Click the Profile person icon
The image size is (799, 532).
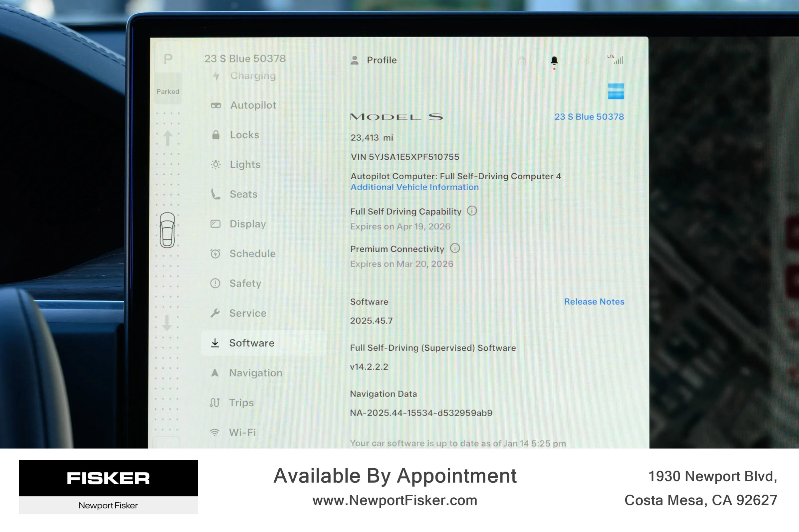(355, 61)
